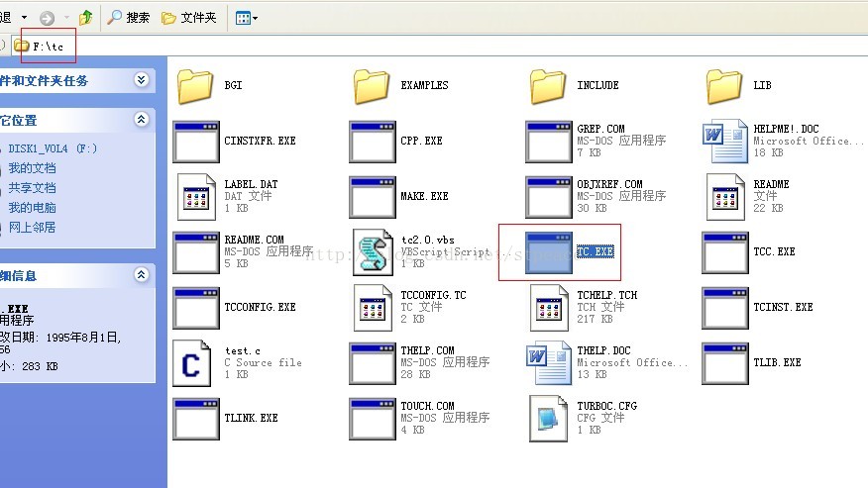Click the Forward navigation arrow
868x488 pixels.
(x=48, y=18)
